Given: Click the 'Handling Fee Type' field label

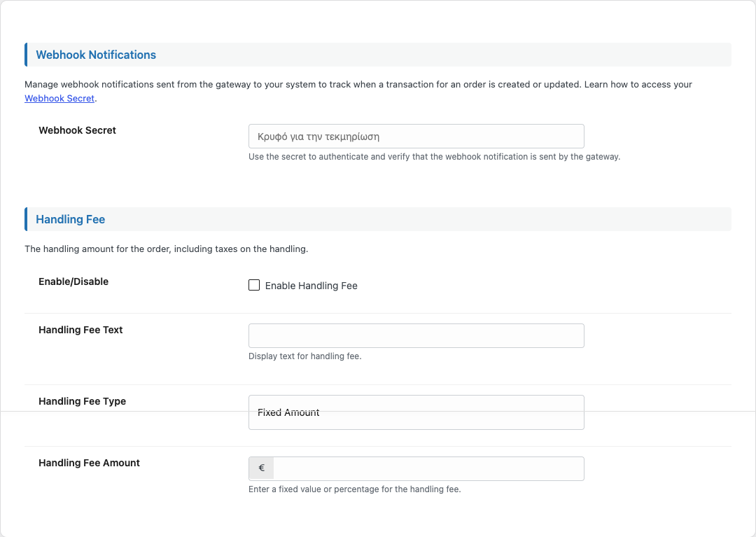Looking at the screenshot, I should coord(82,402).
